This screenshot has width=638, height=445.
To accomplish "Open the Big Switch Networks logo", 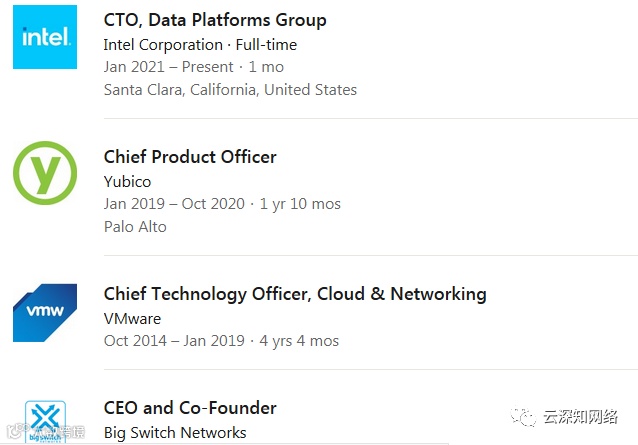I will coord(45,421).
